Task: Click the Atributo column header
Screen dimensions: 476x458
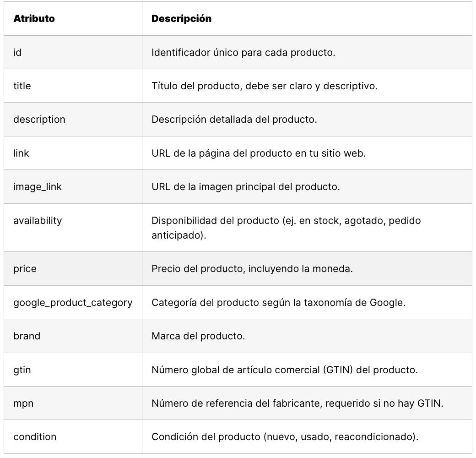Action: 34,19
